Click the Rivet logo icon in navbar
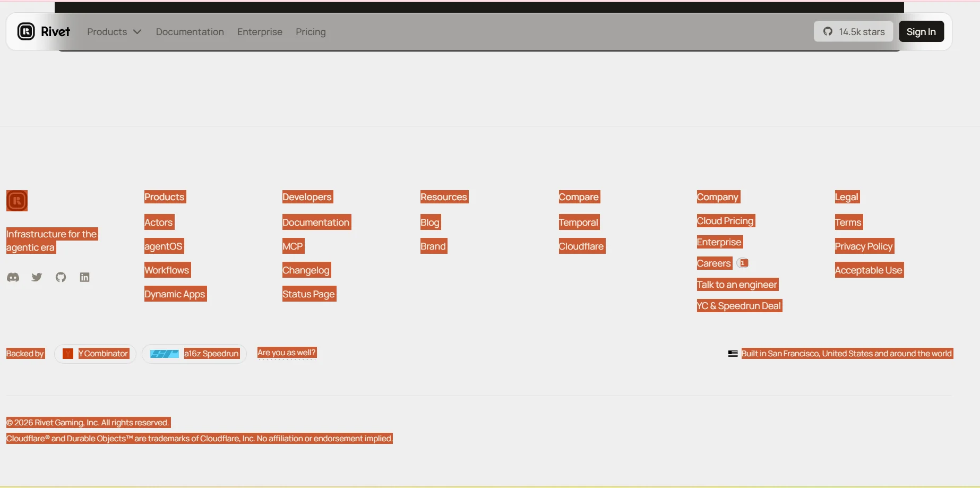 tap(26, 32)
